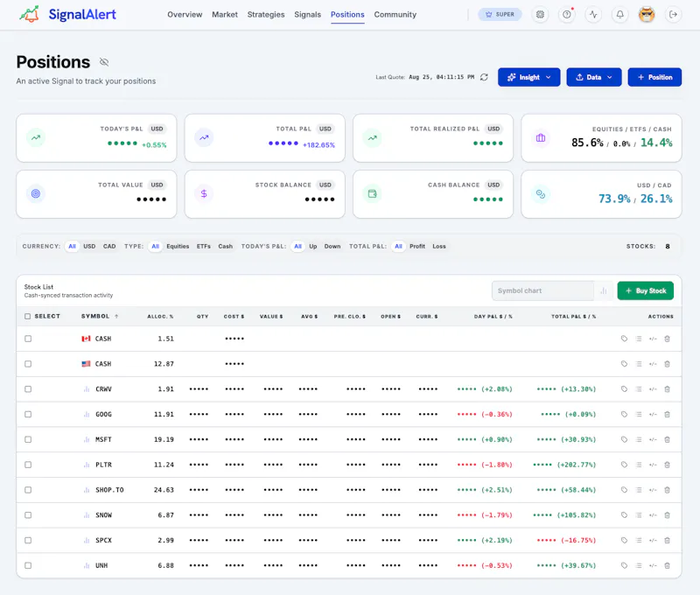Toggle the SELECT all checkbox in header
The image size is (700, 595).
tap(28, 317)
